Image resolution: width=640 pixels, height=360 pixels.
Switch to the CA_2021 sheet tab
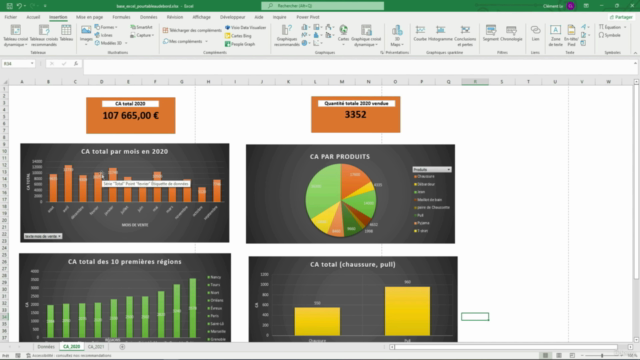pyautogui.click(x=96, y=347)
